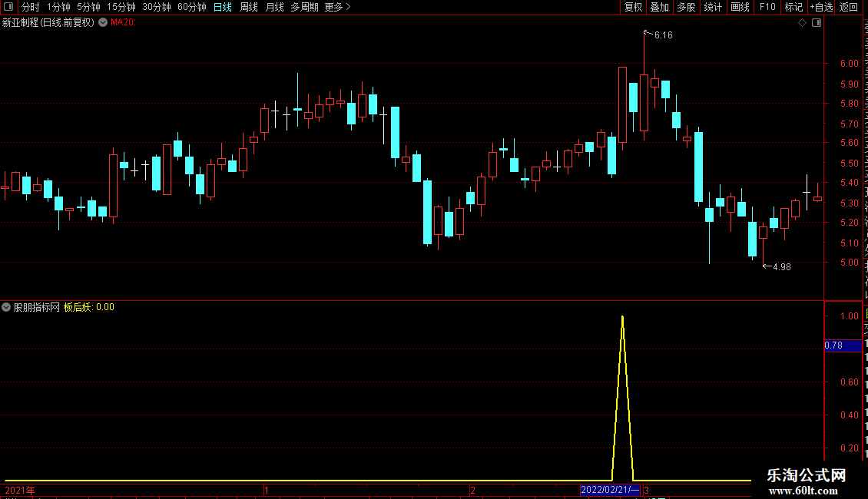Open the main chart indicator dropdown beside 新亚制程

coord(103,22)
